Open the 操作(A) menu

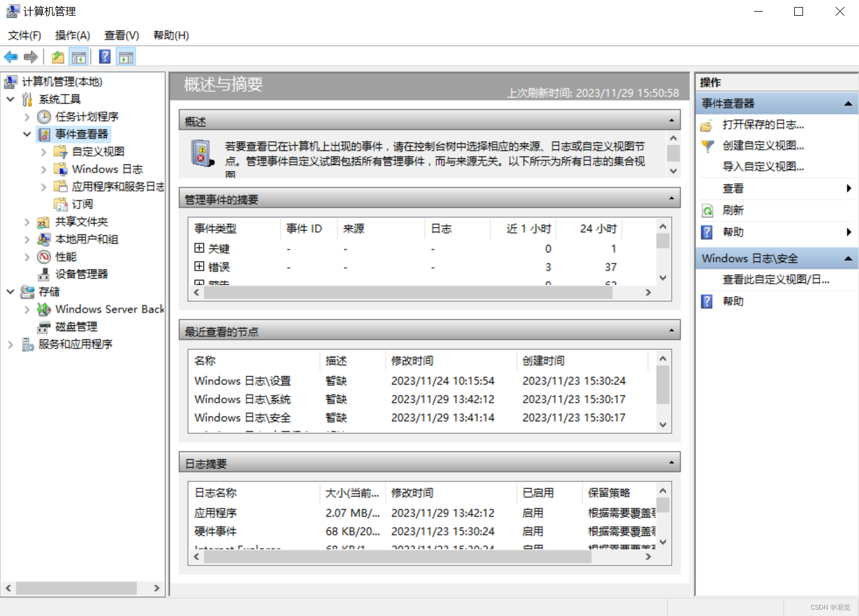pyautogui.click(x=73, y=36)
